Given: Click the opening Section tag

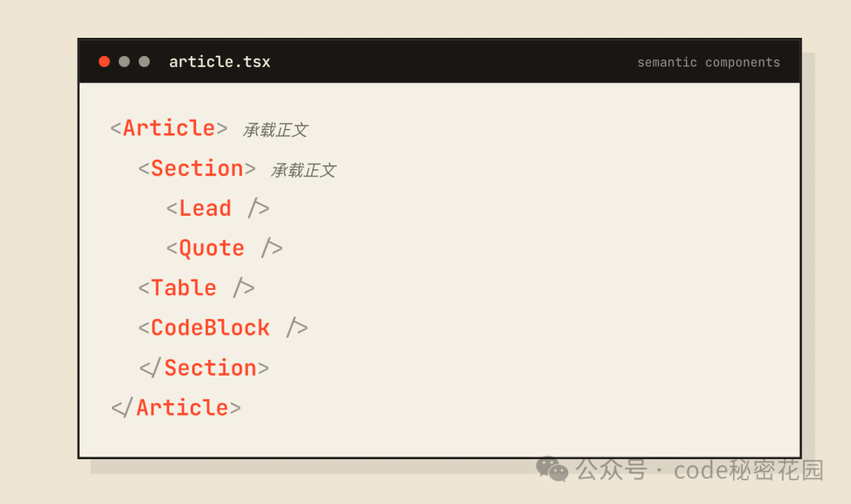Looking at the screenshot, I should pyautogui.click(x=197, y=169).
